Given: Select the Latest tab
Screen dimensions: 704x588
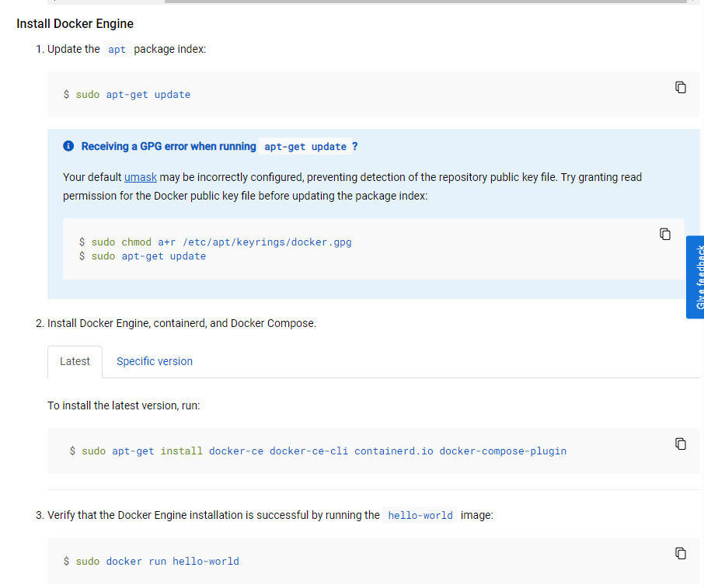Looking at the screenshot, I should click(75, 361).
